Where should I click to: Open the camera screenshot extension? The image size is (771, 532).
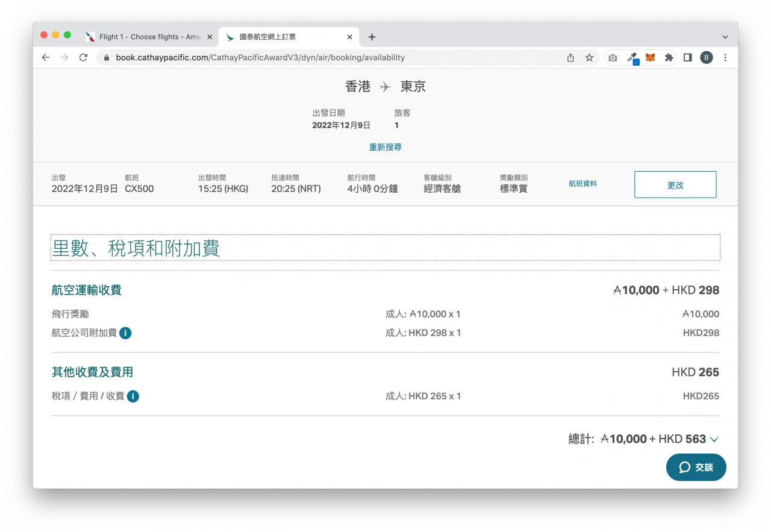coord(613,57)
